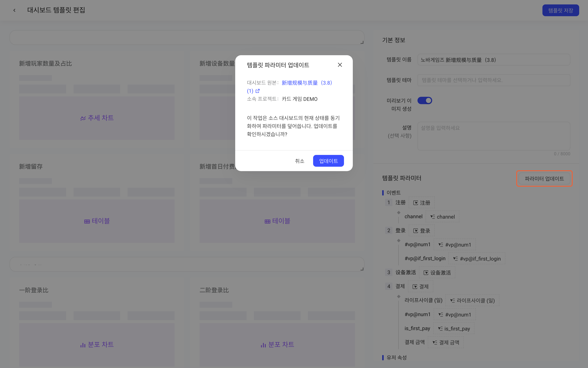Image resolution: width=588 pixels, height=368 pixels.
Task: Click the 결제 금액 property tag
Action: pyautogui.click(x=446, y=342)
